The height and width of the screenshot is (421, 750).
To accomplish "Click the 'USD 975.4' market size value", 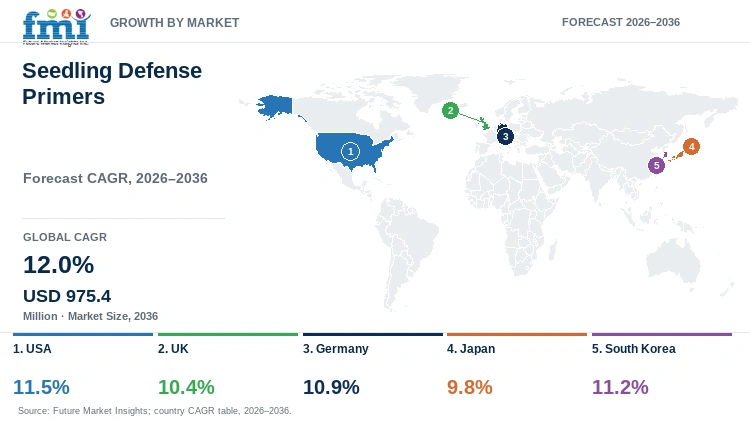I will click(x=67, y=296).
